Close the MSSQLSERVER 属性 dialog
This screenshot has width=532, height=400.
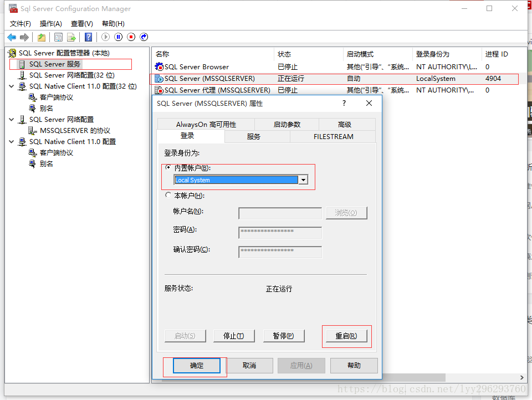pos(369,103)
